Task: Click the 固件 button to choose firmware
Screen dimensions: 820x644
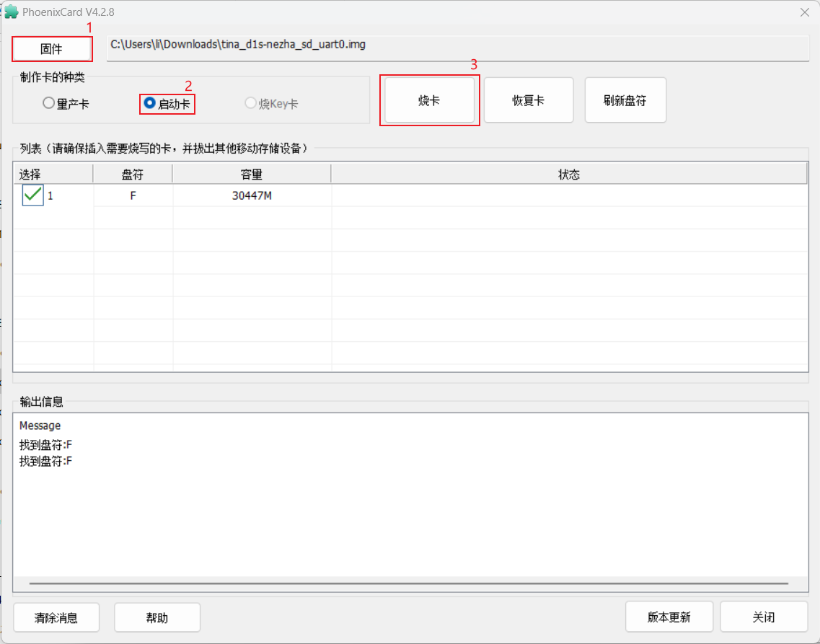Action: point(51,48)
